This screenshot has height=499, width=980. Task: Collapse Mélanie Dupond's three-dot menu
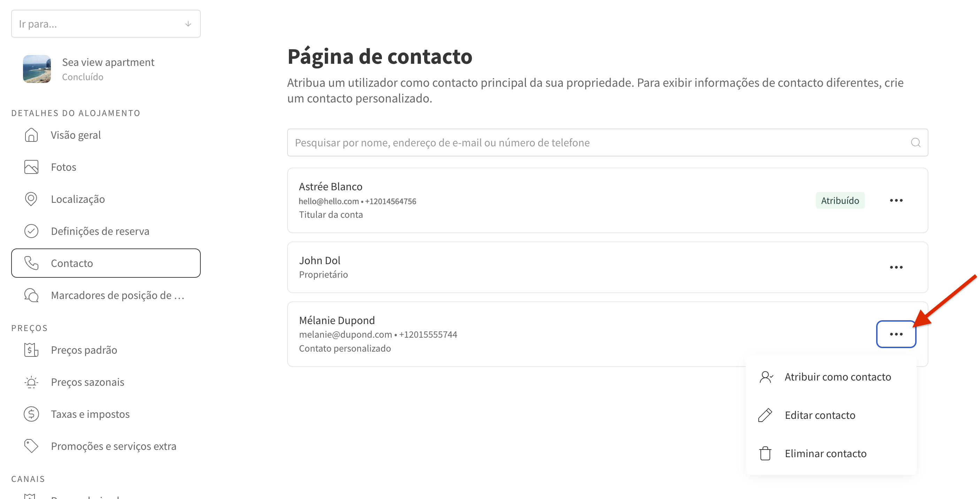(x=896, y=334)
